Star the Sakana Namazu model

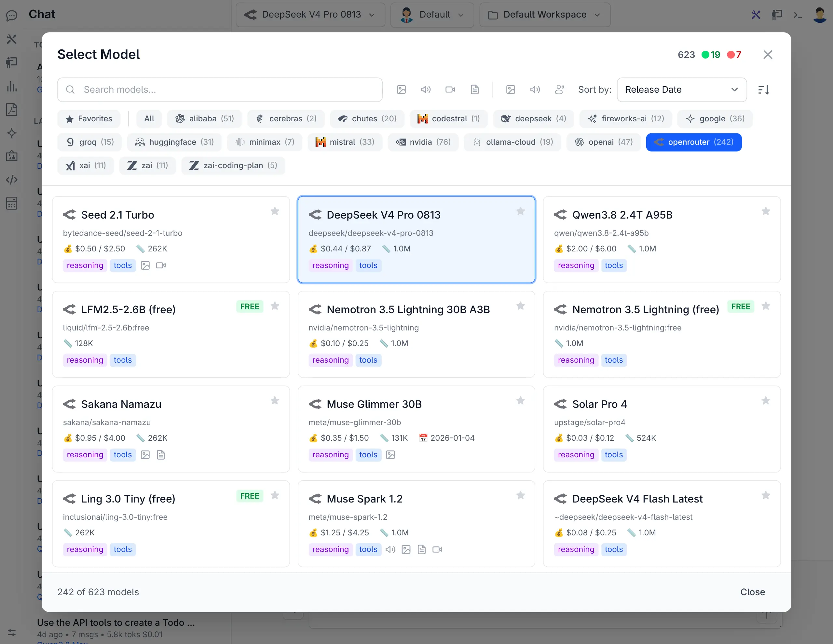275,400
